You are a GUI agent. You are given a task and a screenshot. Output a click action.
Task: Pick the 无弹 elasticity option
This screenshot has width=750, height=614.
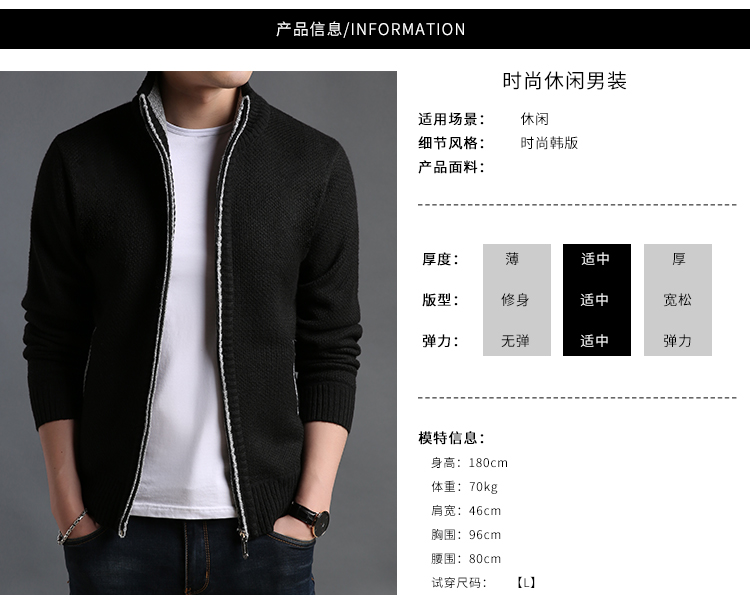tap(515, 341)
